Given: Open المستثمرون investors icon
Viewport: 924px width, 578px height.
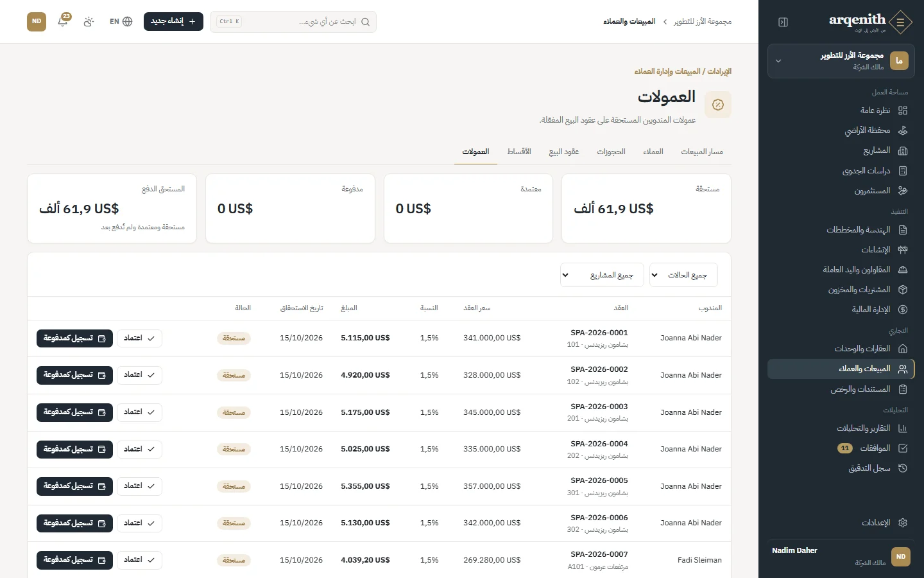Looking at the screenshot, I should 903,191.
